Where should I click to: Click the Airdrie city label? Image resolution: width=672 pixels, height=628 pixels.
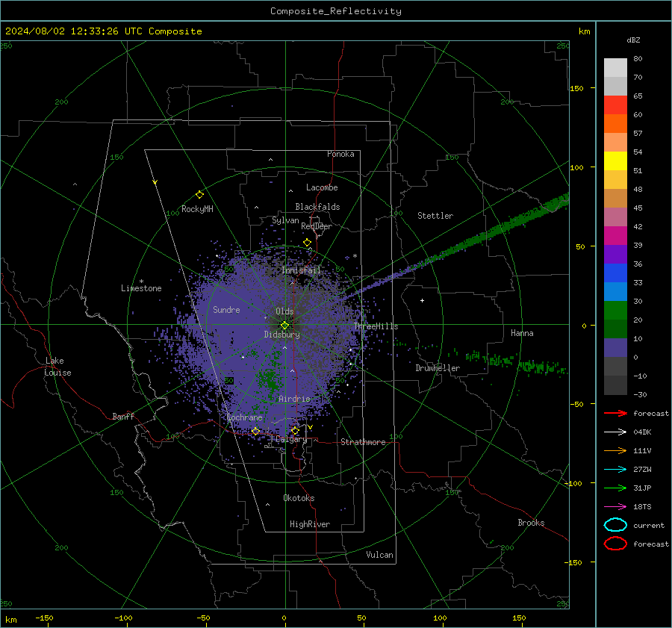coord(294,399)
